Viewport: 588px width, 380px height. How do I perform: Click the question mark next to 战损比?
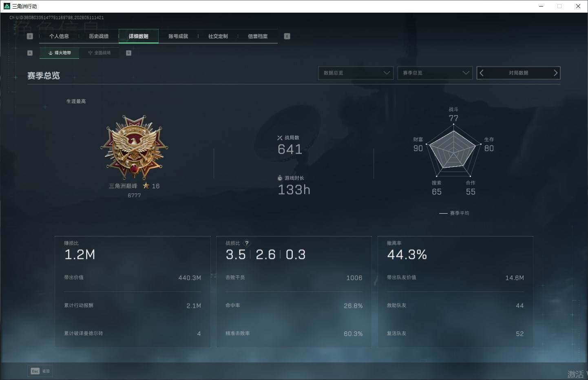(247, 243)
